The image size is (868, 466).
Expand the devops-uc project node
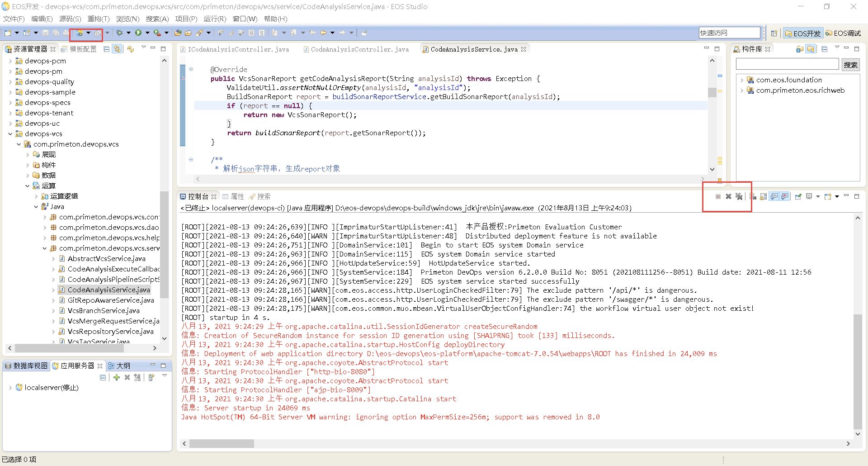pyautogui.click(x=10, y=123)
